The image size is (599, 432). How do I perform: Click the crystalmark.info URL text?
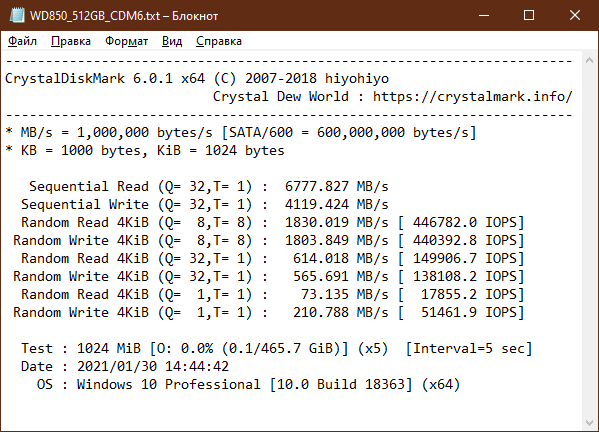(472, 96)
